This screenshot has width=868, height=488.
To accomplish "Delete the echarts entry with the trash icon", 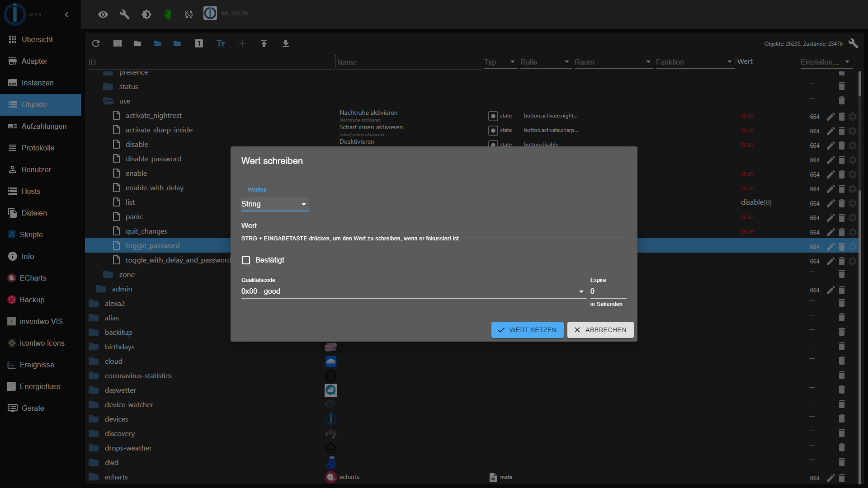I will 842,478.
